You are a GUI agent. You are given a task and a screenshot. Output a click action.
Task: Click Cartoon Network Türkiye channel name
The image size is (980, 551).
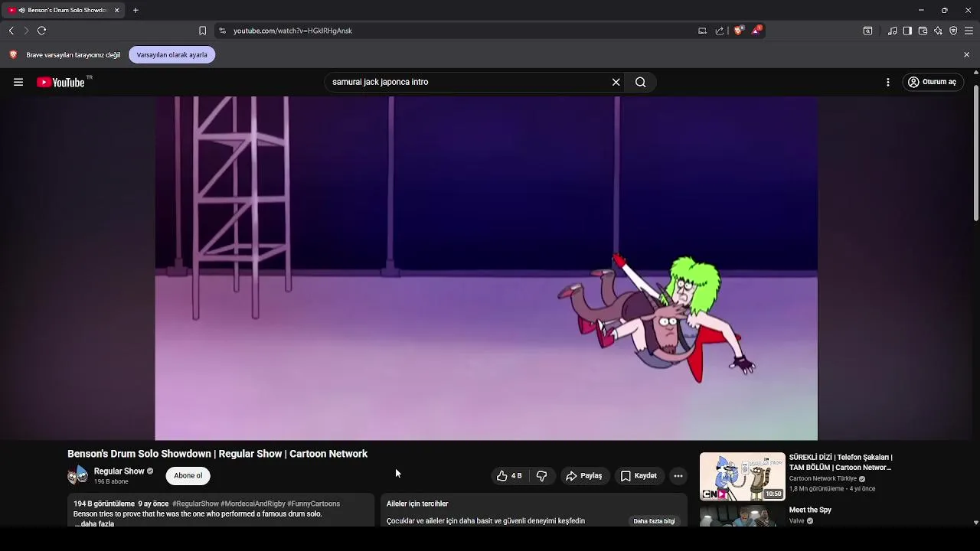823,479
